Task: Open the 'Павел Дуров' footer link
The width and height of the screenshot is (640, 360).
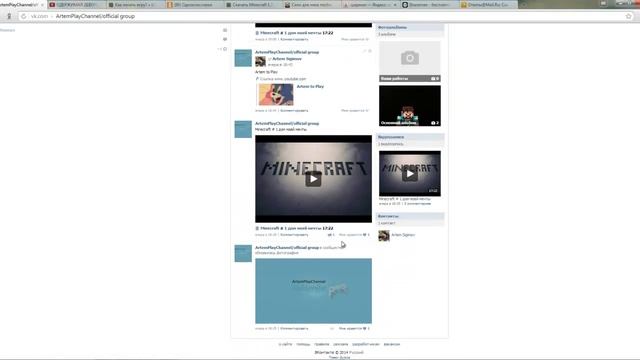Action: (x=339, y=357)
